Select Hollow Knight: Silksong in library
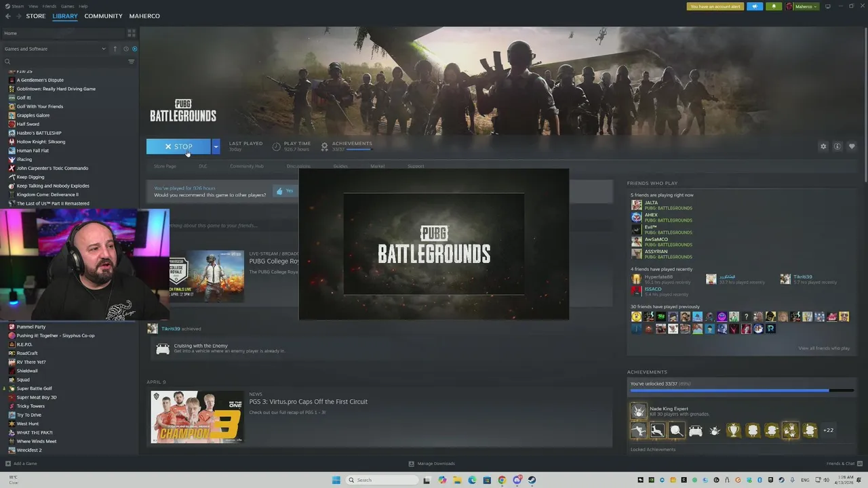Image resolution: width=868 pixels, height=488 pixels. (x=41, y=142)
